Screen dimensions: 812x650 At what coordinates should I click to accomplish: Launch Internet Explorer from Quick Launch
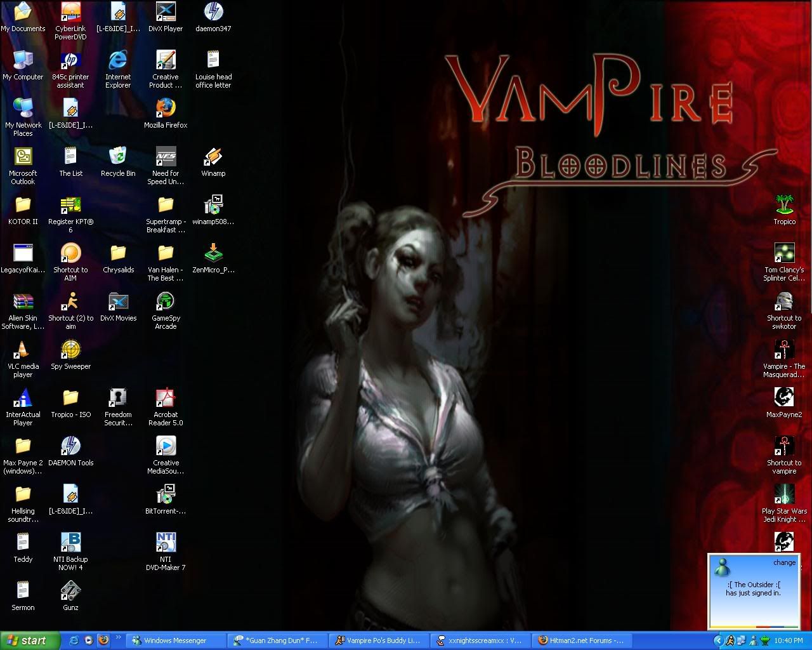[x=74, y=640]
